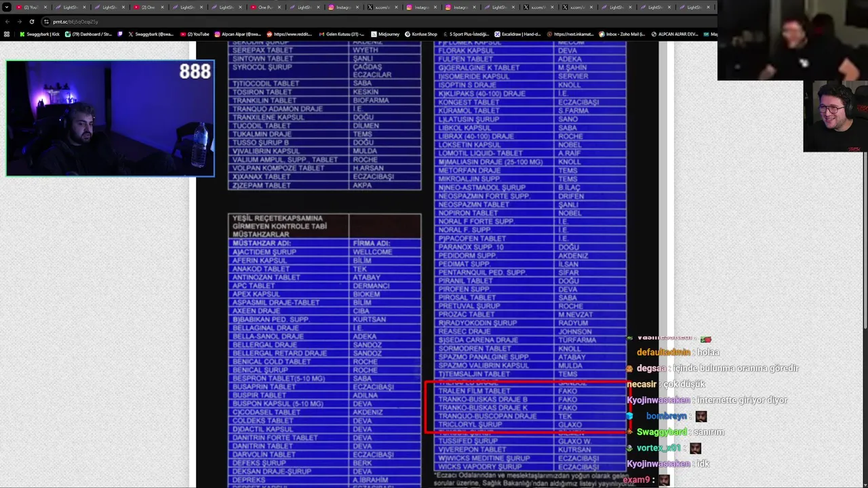Click the 'APC TABLET' row

point(324,285)
